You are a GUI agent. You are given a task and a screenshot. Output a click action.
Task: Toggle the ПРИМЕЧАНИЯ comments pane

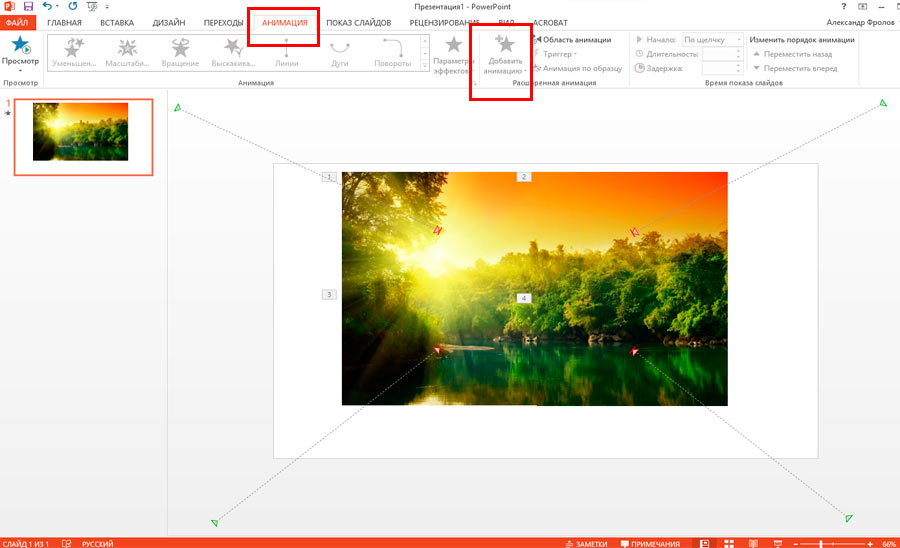650,543
